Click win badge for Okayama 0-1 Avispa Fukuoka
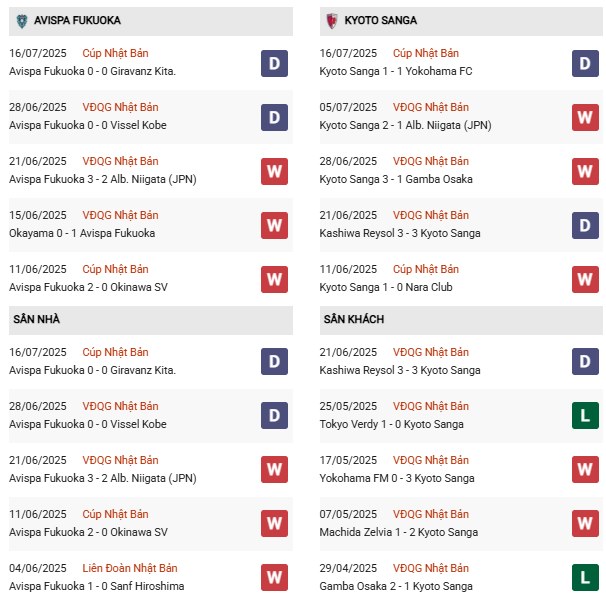Screen dimensions: 606x599 [x=274, y=225]
